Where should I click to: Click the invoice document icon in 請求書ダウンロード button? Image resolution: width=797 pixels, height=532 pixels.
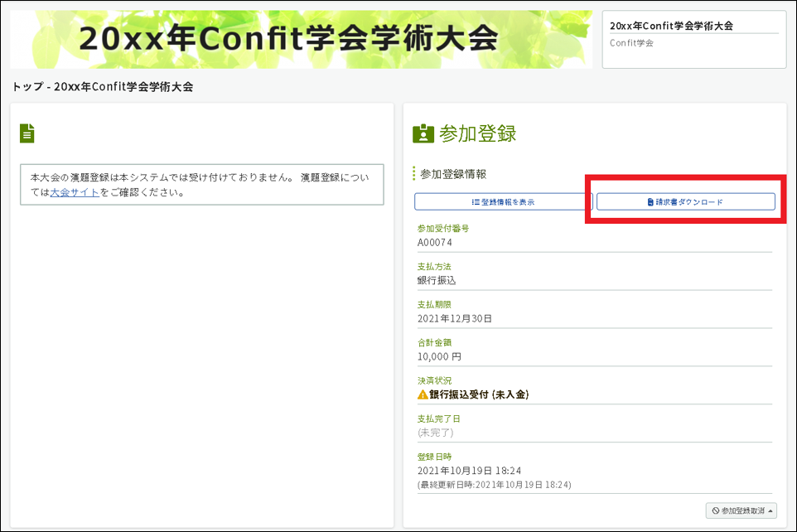[x=650, y=201]
